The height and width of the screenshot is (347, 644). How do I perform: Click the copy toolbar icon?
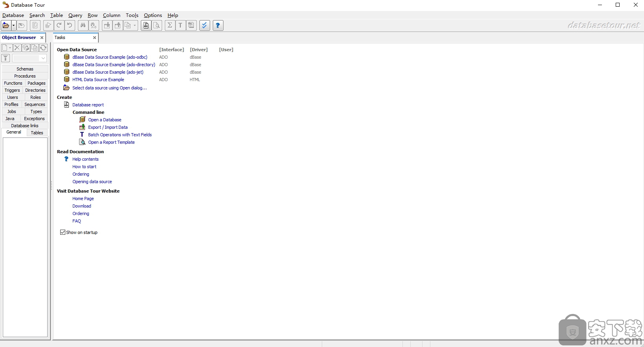point(128,26)
